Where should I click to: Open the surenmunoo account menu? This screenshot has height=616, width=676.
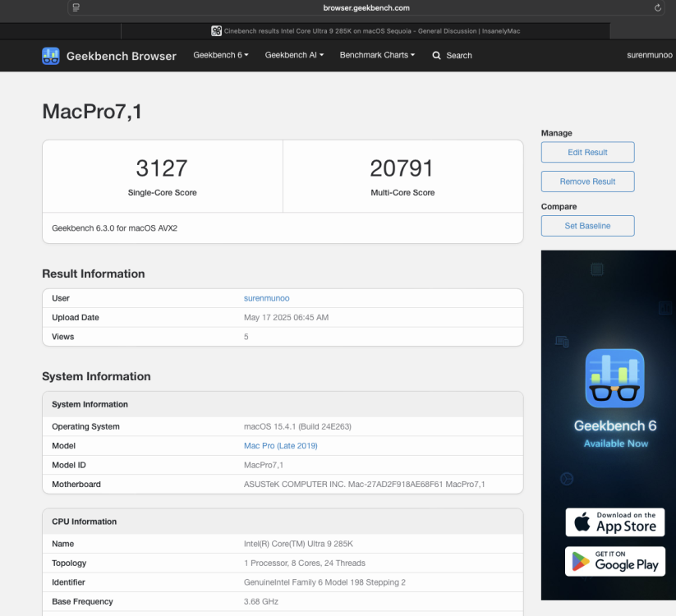(x=649, y=55)
